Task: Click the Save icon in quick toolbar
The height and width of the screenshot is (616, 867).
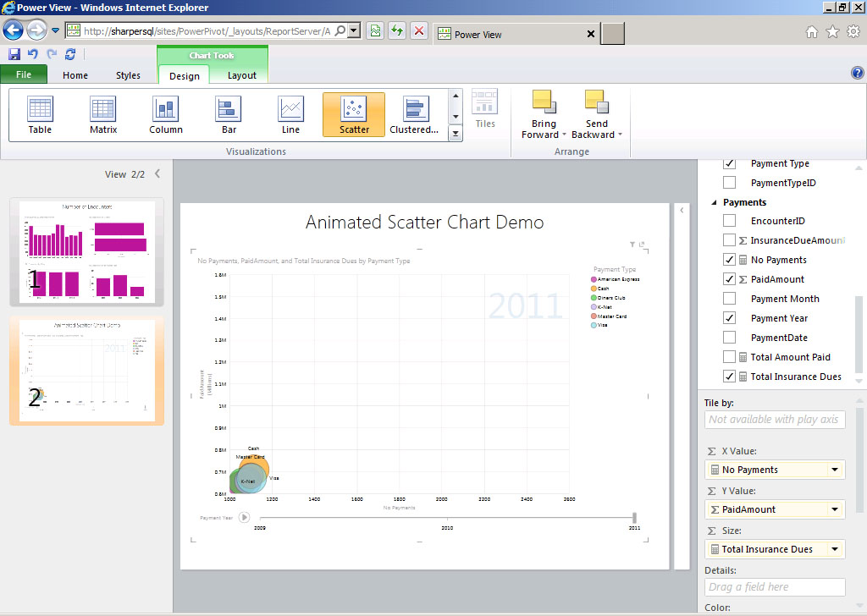Action: [x=14, y=54]
